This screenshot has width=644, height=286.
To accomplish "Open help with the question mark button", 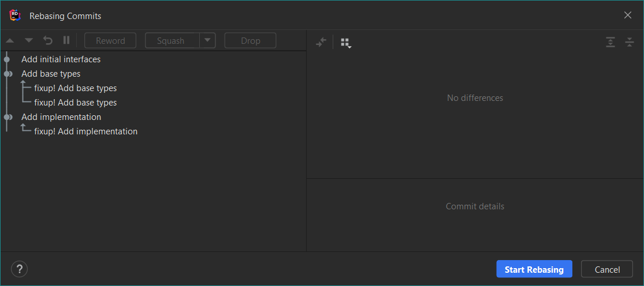I will [x=19, y=269].
